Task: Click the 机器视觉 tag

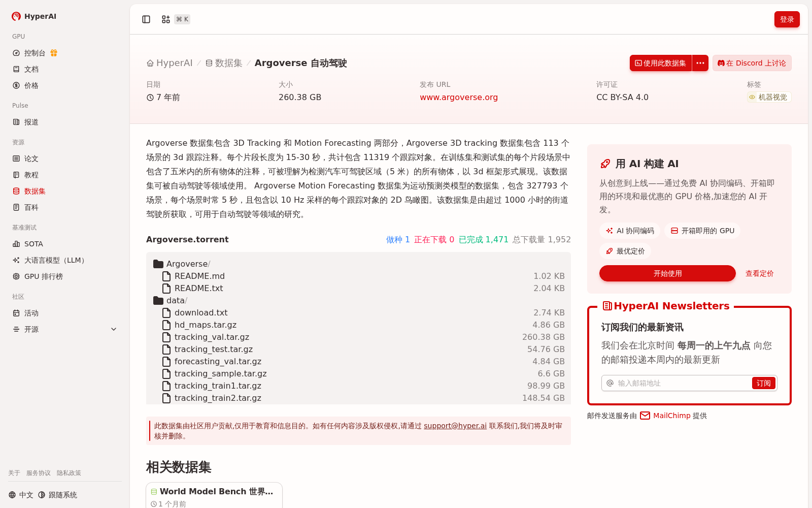Action: pyautogui.click(x=769, y=97)
